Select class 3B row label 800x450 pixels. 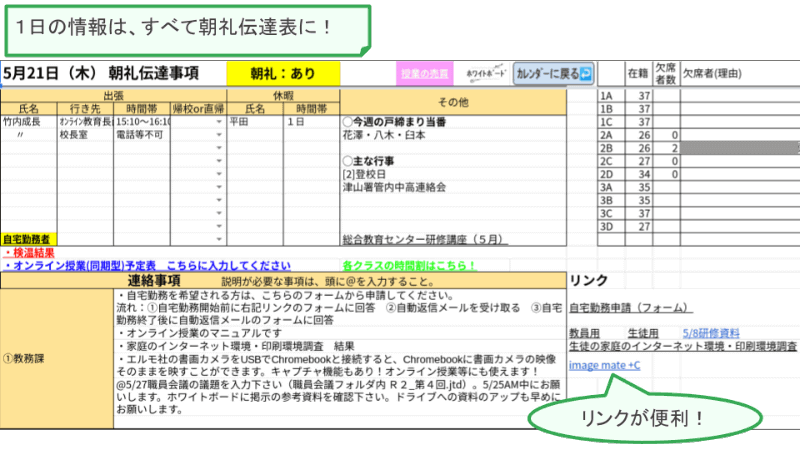pyautogui.click(x=611, y=201)
